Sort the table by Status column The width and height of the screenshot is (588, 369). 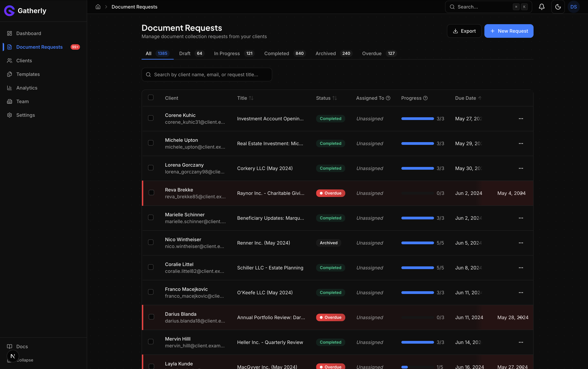pyautogui.click(x=335, y=98)
